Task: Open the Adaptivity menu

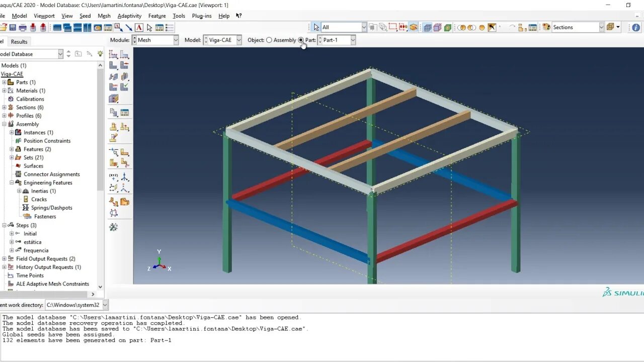Action: click(129, 16)
